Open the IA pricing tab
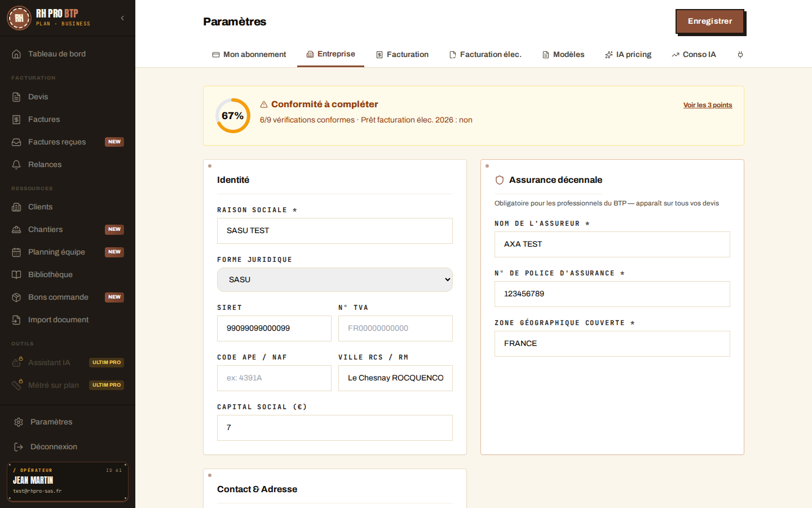This screenshot has width=812, height=508. pyautogui.click(x=628, y=55)
